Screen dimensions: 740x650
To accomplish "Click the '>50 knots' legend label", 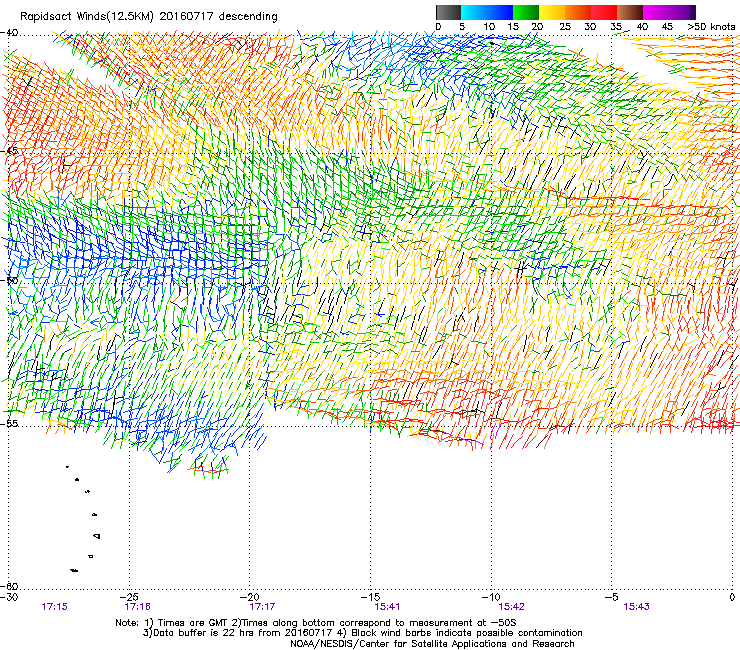I will coord(711,27).
